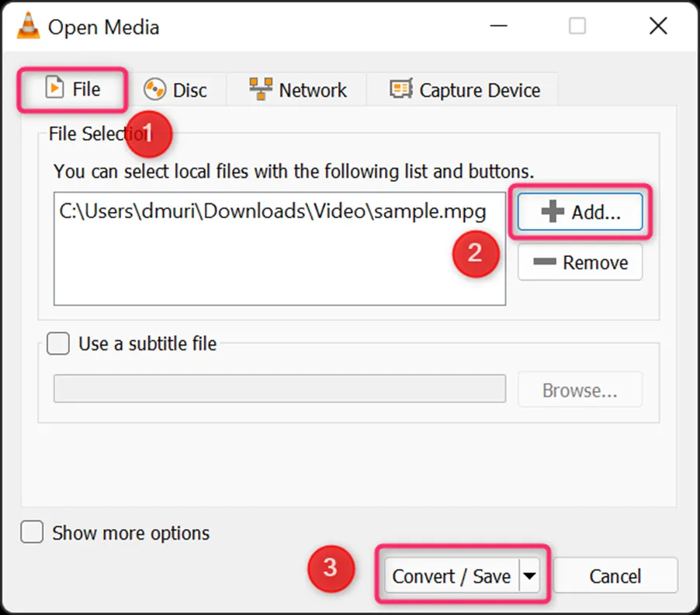Image resolution: width=700 pixels, height=615 pixels.
Task: Click the greyed-out Browse... button
Action: click(580, 390)
